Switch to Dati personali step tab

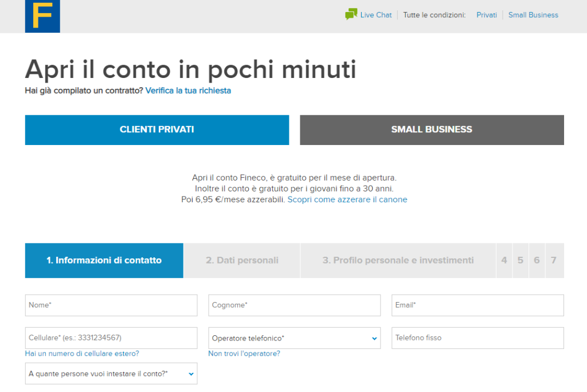click(242, 260)
